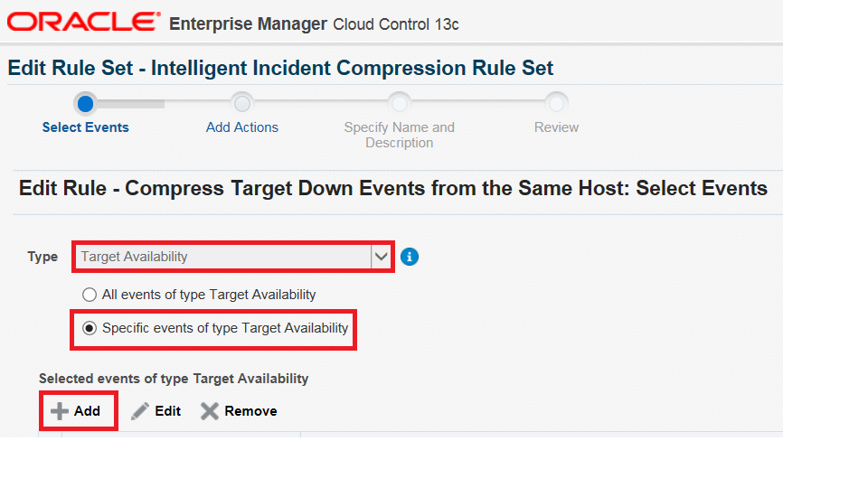Screen dimensions: 868x488
Task: Click the Select Events step circle
Action: click(85, 103)
